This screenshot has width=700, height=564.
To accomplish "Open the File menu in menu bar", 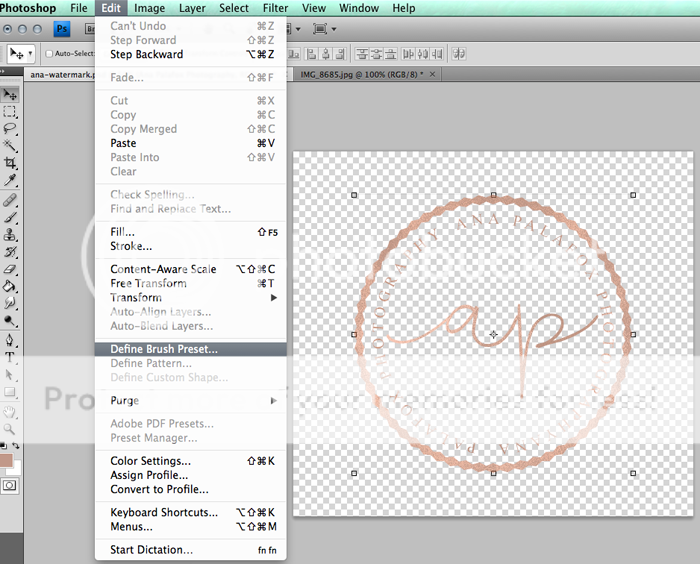I will pyautogui.click(x=79, y=8).
